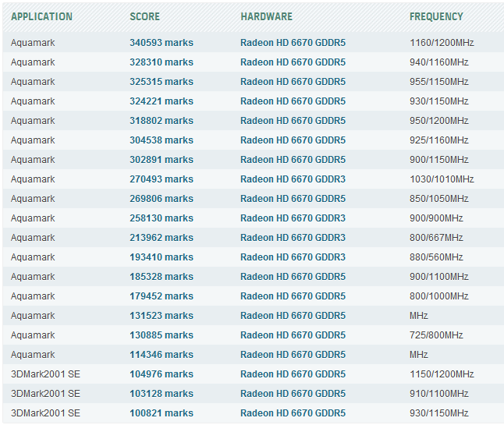Open the 100821 marks result
The height and width of the screenshot is (425, 504).
(161, 413)
